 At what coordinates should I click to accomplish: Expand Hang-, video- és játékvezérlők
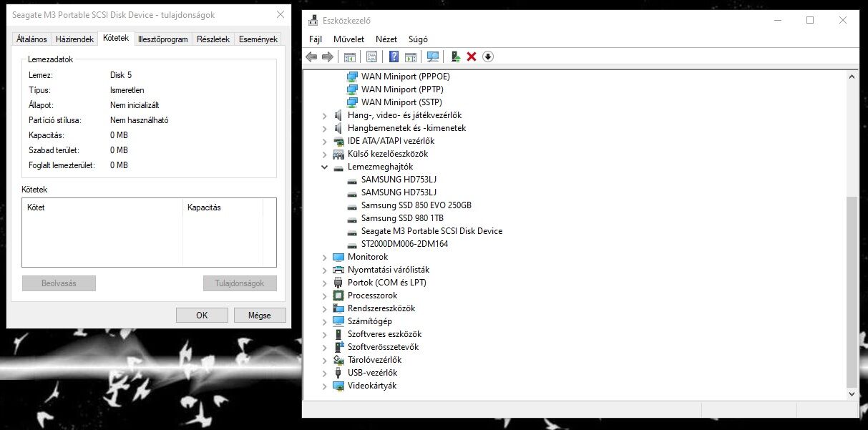click(325, 115)
